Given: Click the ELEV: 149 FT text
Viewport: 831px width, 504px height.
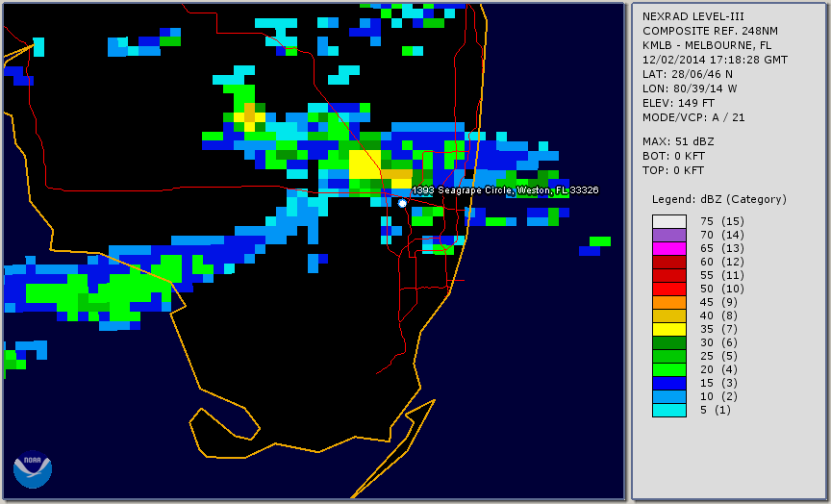Looking at the screenshot, I should (678, 103).
